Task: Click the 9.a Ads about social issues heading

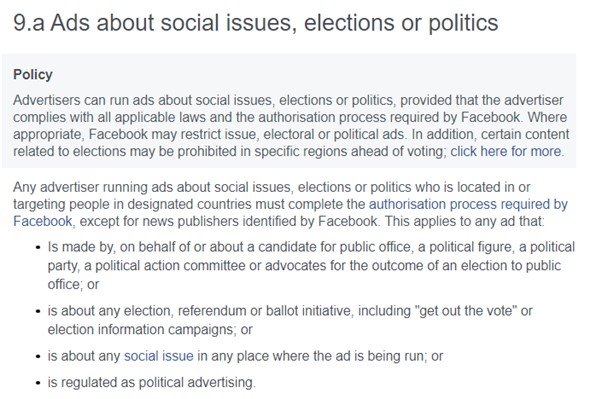Action: (x=256, y=23)
